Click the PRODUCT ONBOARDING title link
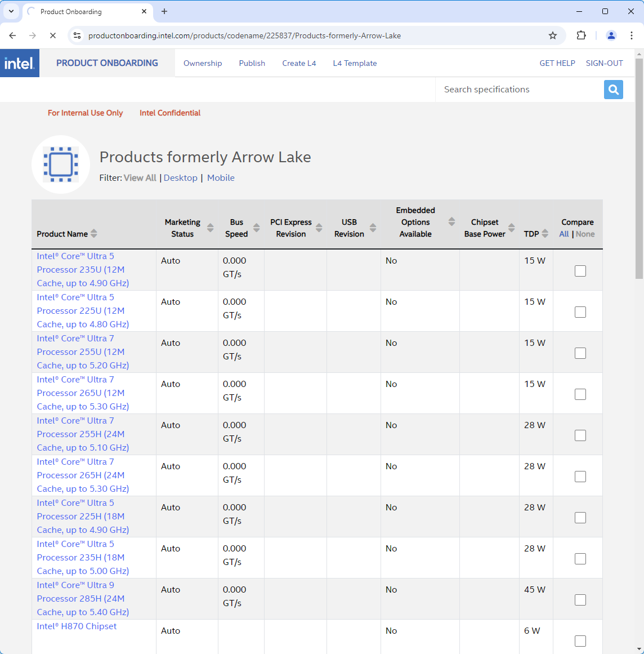The image size is (644, 654). (x=107, y=63)
